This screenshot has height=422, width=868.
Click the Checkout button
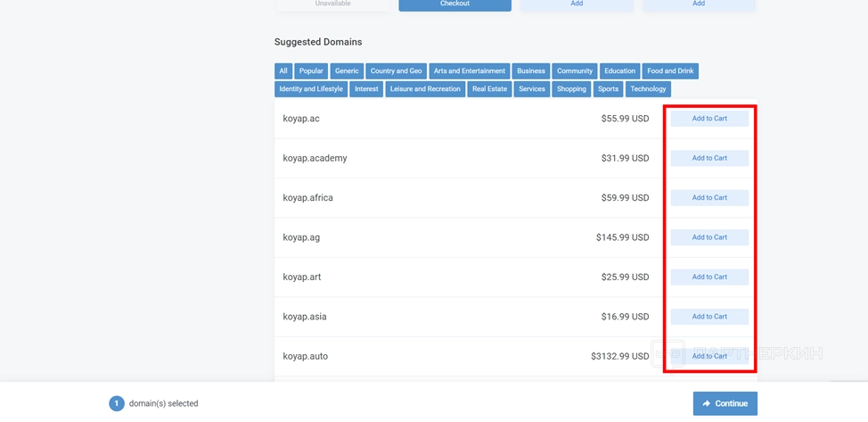(x=455, y=4)
